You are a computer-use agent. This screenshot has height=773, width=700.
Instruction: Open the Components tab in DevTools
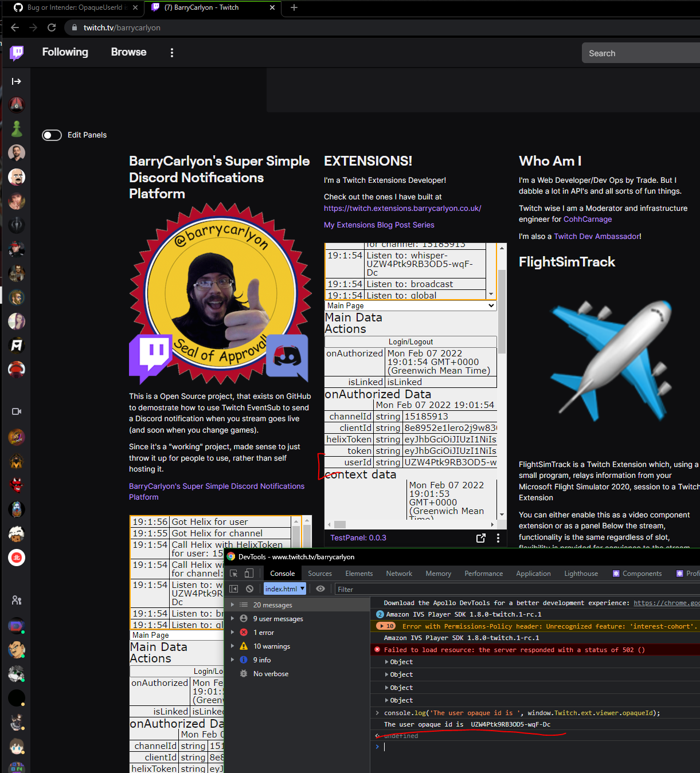[637, 574]
